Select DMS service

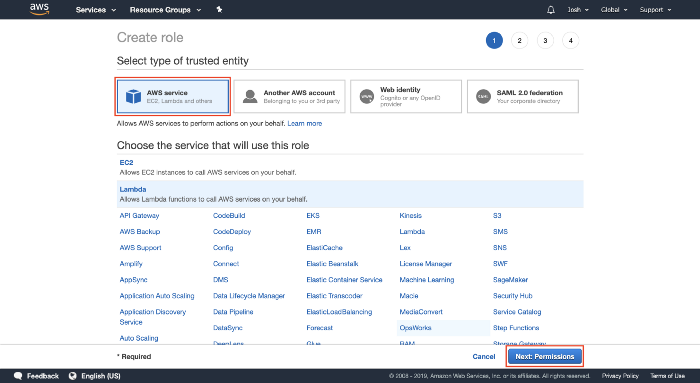coord(221,280)
